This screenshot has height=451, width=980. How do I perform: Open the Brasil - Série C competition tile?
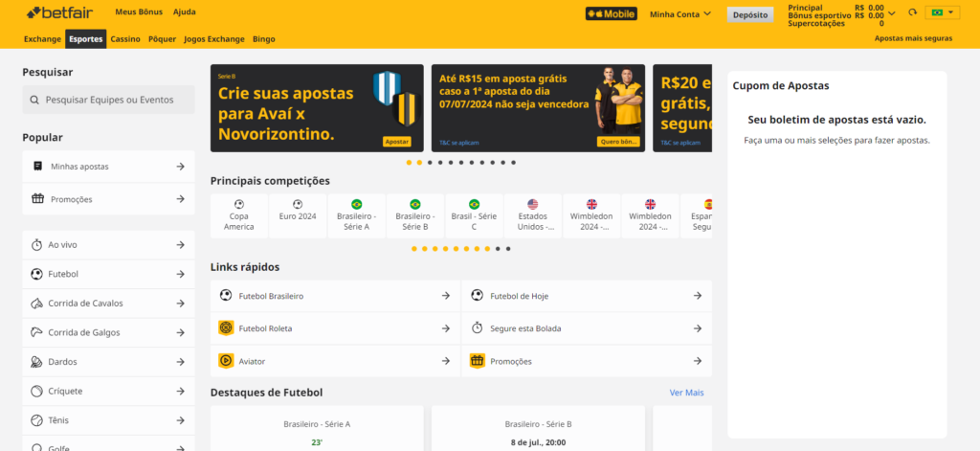(474, 215)
